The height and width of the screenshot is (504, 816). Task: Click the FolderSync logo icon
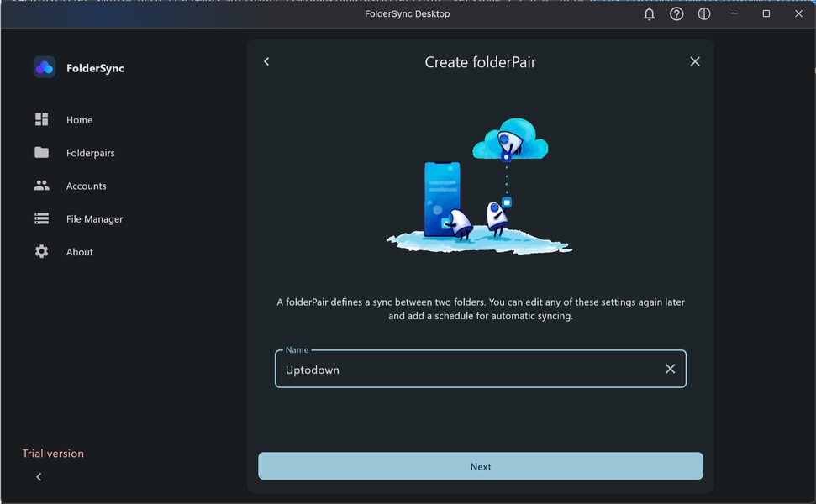click(45, 67)
